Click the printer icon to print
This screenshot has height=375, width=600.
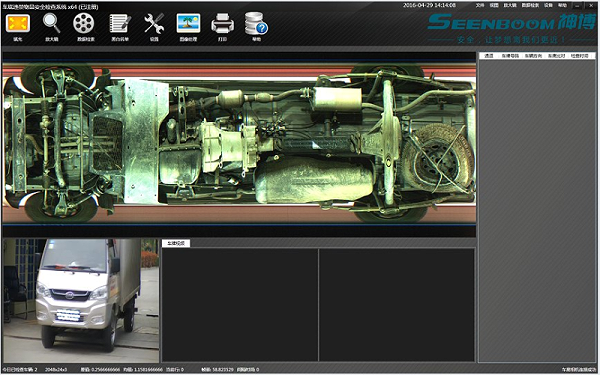(222, 24)
